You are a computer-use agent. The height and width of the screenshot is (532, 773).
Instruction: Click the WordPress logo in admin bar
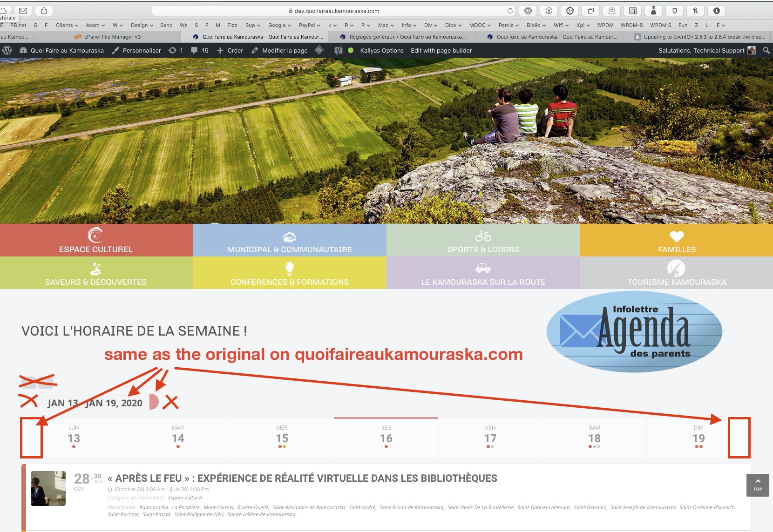[x=7, y=50]
